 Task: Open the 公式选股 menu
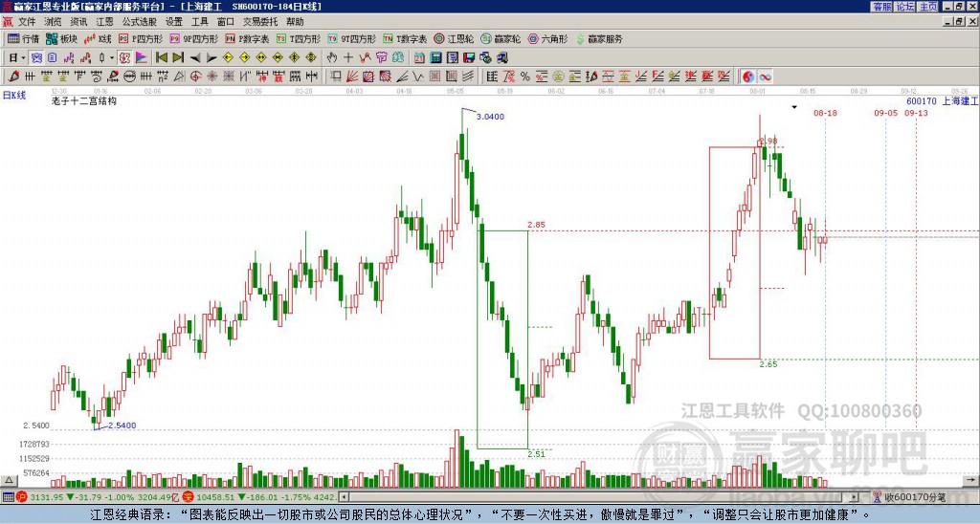tap(140, 22)
